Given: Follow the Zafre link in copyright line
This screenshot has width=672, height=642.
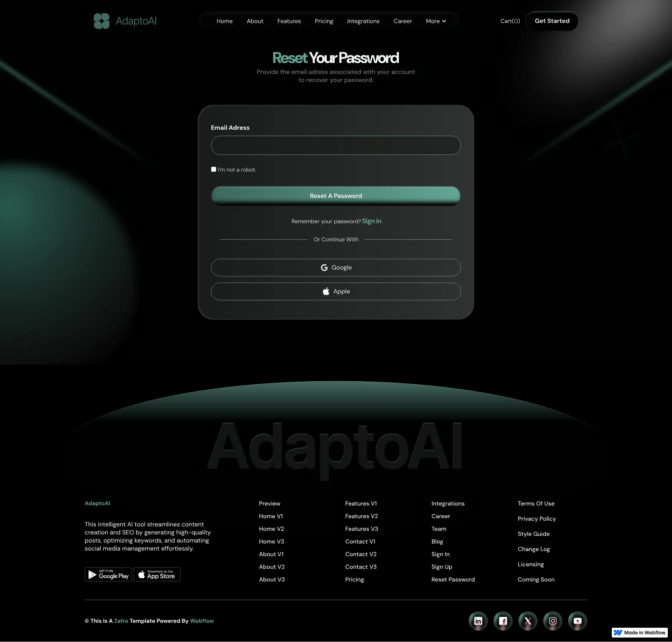Looking at the screenshot, I should click(121, 621).
